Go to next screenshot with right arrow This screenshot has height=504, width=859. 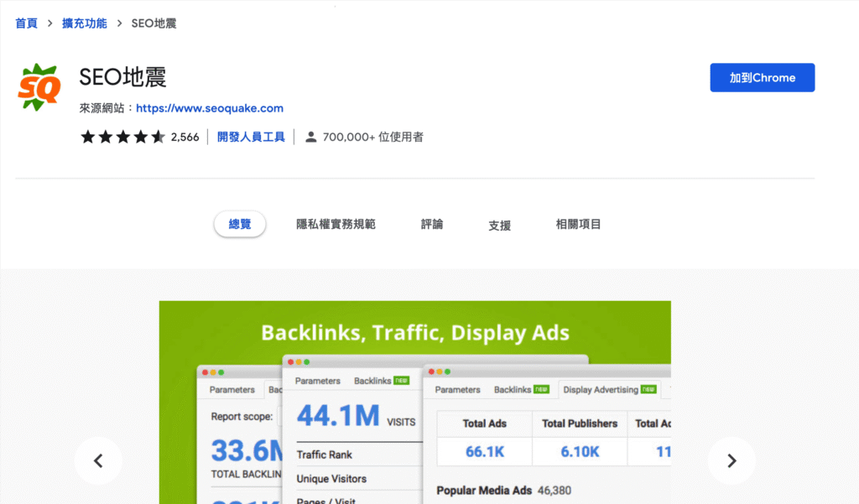click(731, 460)
